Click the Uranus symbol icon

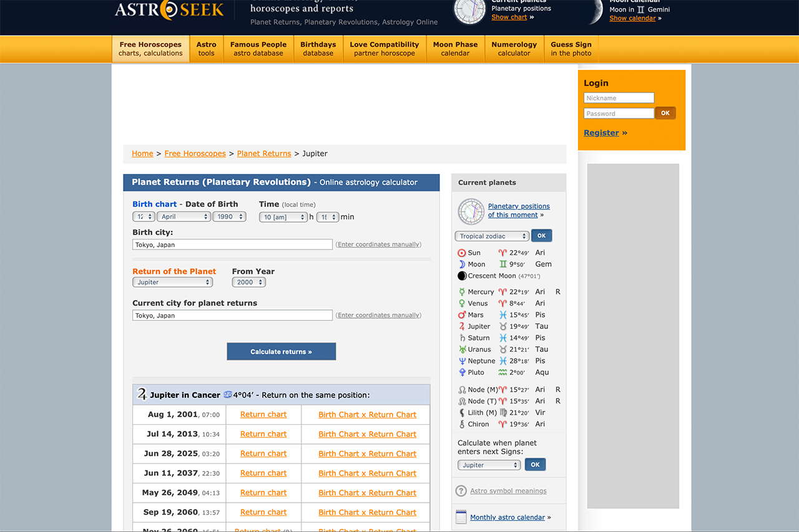click(x=463, y=349)
